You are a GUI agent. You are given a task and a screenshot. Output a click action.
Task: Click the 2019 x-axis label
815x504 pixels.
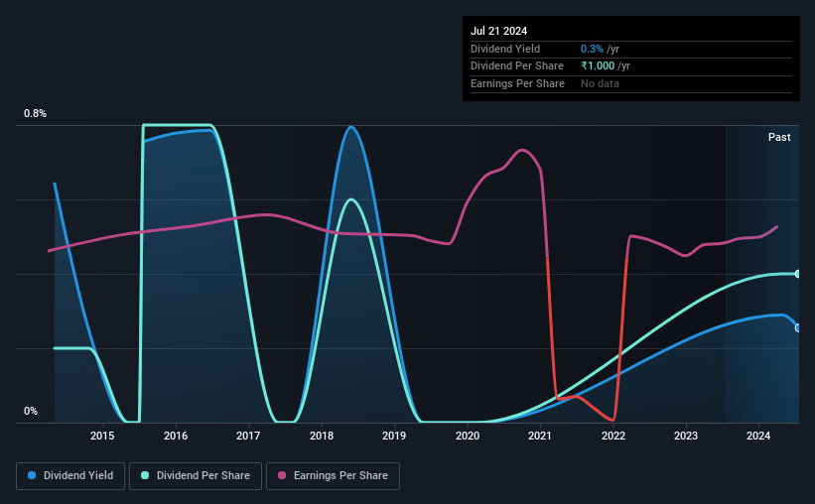pos(394,436)
